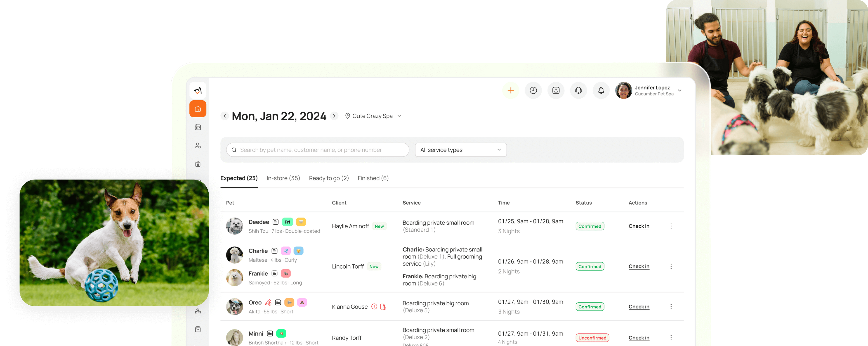
Task: Open Oreo's notes icon
Action: pos(278,303)
